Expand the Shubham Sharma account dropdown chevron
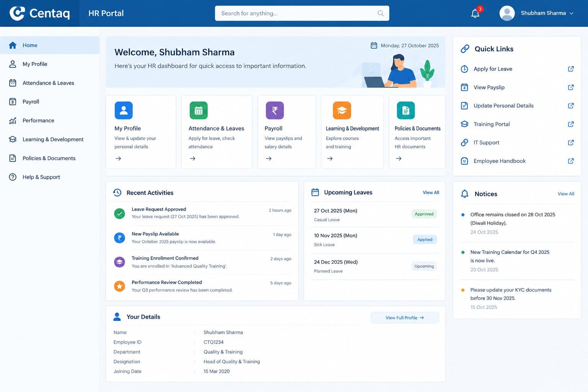Image resolution: width=588 pixels, height=392 pixels. point(572,13)
